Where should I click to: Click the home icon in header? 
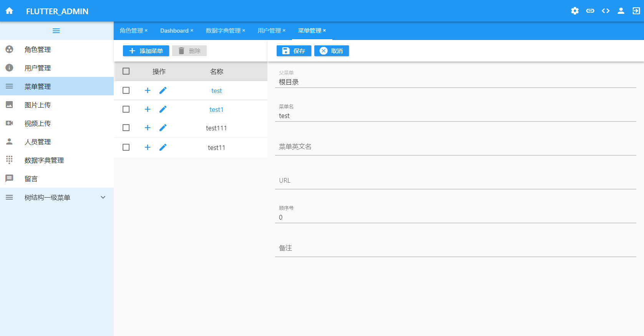(x=9, y=11)
